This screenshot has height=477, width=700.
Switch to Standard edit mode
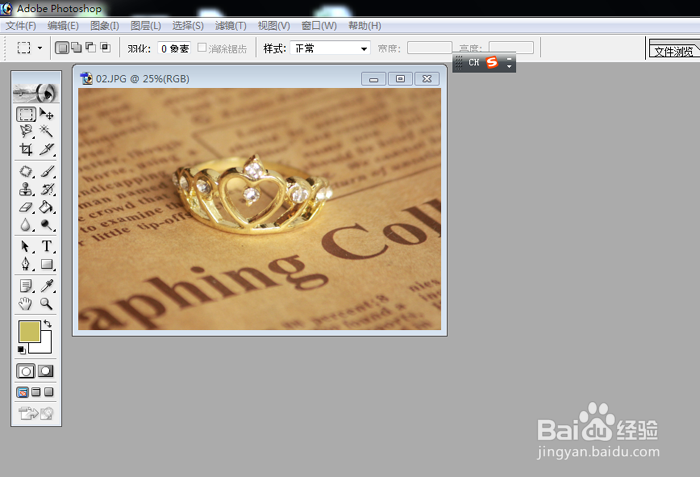click(x=25, y=371)
